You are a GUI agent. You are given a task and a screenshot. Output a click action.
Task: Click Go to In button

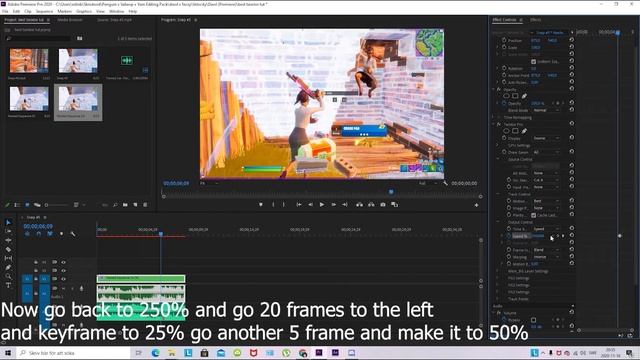click(x=299, y=204)
